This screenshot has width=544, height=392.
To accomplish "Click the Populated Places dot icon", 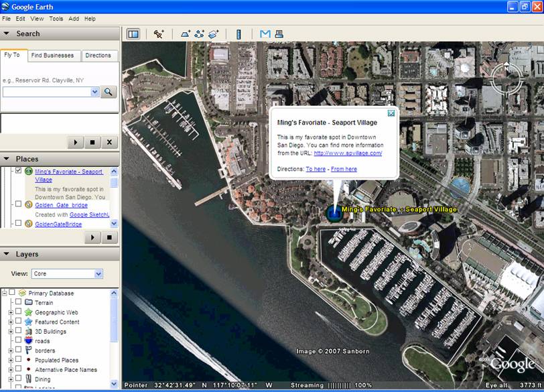I will (x=28, y=359).
